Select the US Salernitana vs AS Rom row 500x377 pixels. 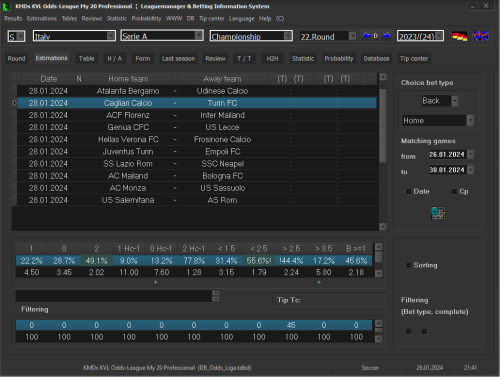[x=197, y=200]
